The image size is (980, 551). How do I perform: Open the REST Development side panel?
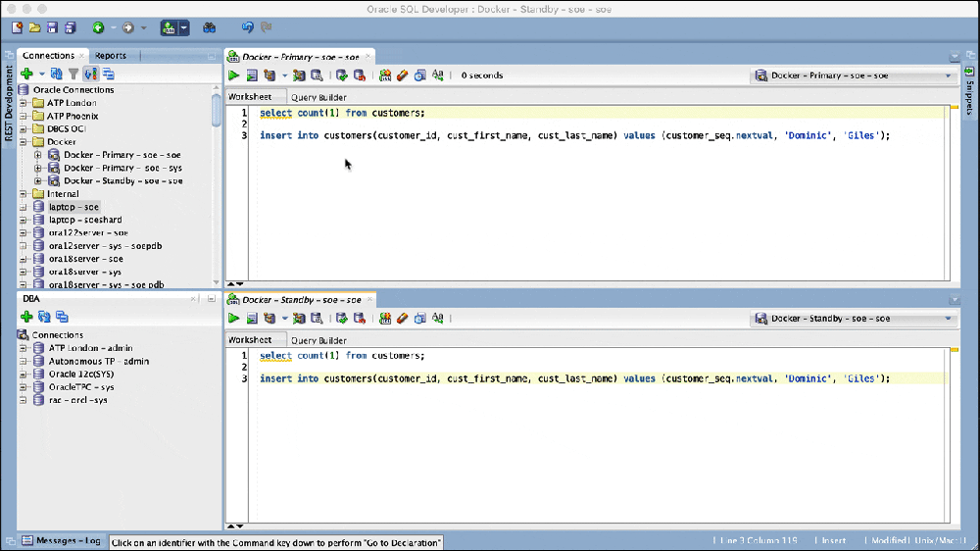(8, 103)
